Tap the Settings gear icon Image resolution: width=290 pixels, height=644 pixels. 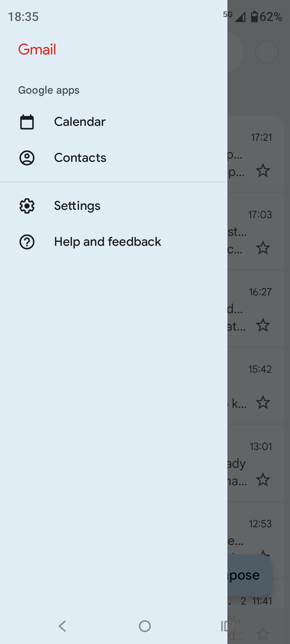pos(27,206)
